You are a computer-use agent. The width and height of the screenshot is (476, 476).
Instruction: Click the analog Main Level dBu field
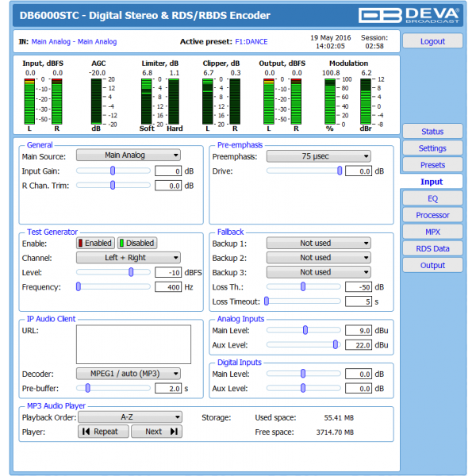tap(359, 331)
